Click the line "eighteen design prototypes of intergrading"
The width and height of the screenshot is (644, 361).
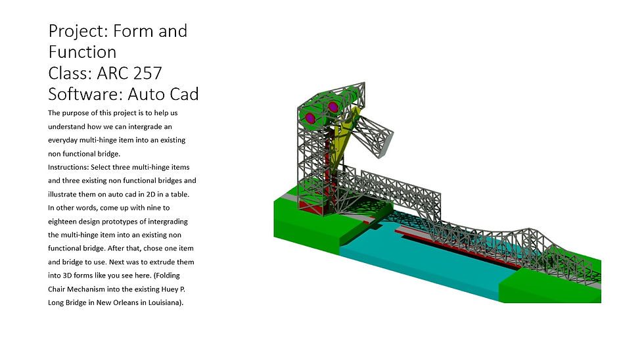point(118,222)
